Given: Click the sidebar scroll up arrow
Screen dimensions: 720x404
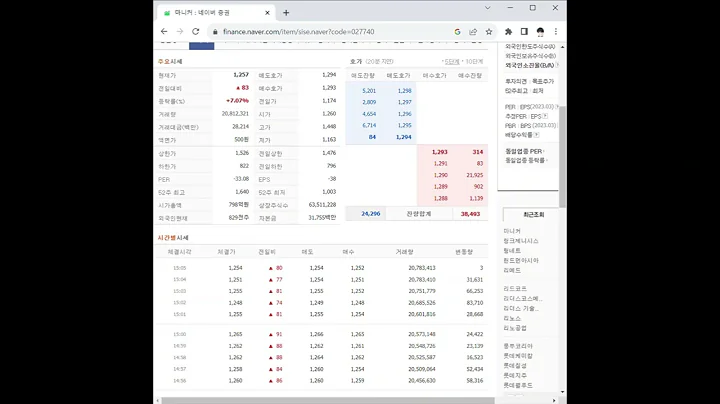Looking at the screenshot, I should coord(562,47).
